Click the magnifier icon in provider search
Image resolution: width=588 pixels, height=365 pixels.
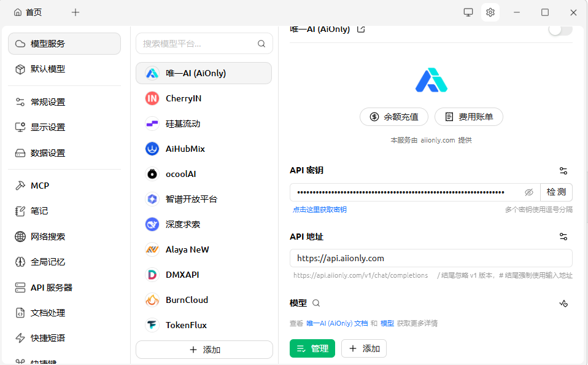pos(261,44)
